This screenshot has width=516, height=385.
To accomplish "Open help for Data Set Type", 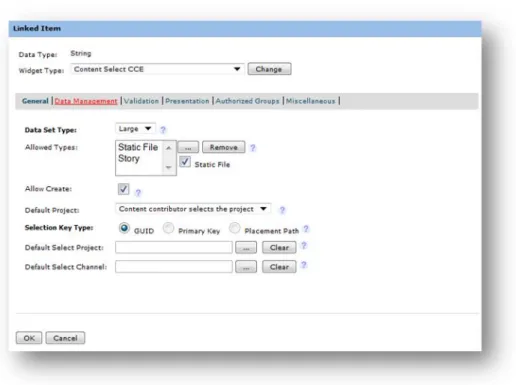I will (x=163, y=130).
